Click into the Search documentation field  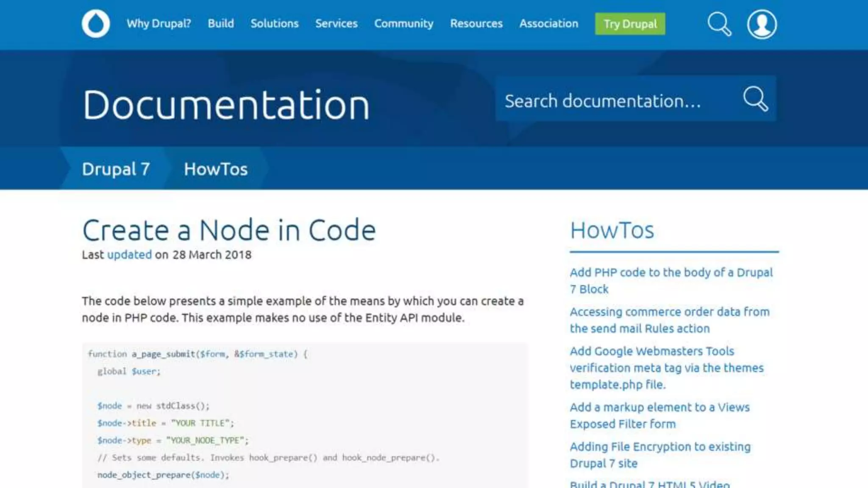tap(610, 101)
